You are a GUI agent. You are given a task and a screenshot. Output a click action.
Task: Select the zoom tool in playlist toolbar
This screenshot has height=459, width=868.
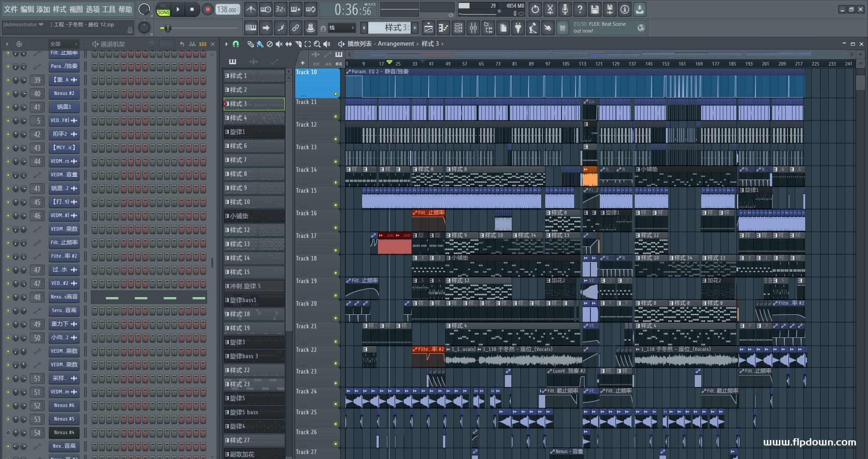(x=317, y=44)
